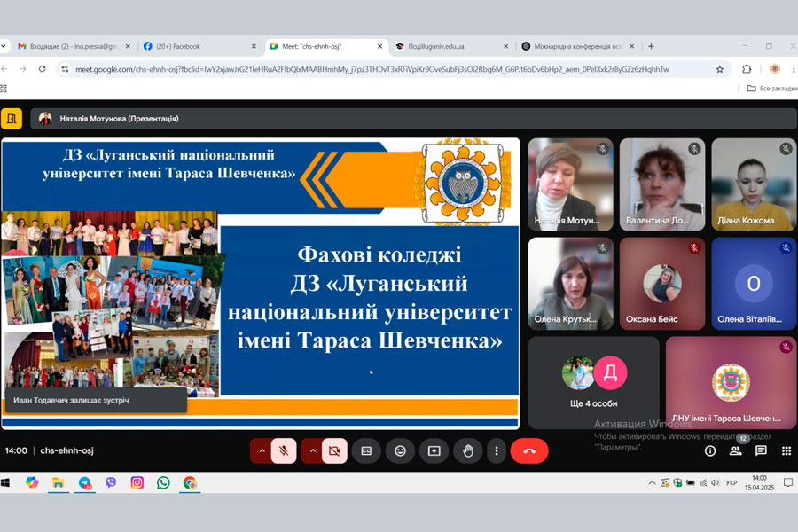Send an emoji reaction
The width and height of the screenshot is (798, 532).
pyautogui.click(x=400, y=450)
